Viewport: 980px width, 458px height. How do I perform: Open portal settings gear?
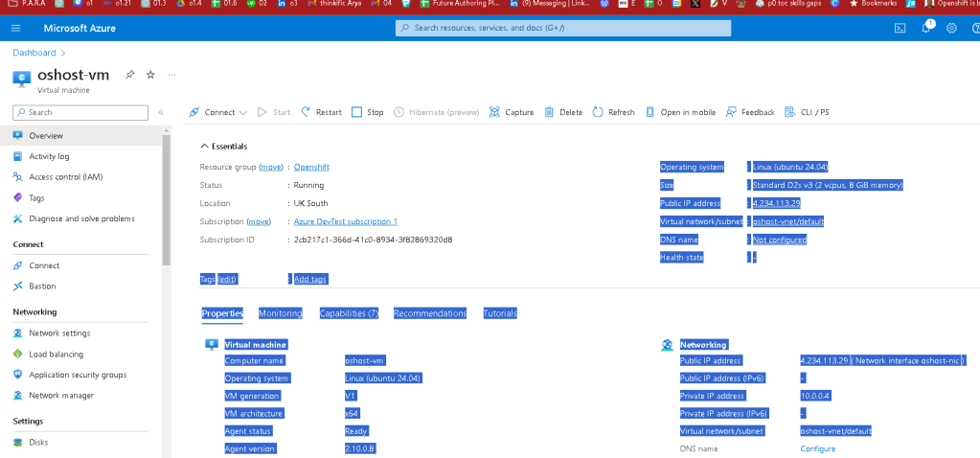(x=951, y=28)
